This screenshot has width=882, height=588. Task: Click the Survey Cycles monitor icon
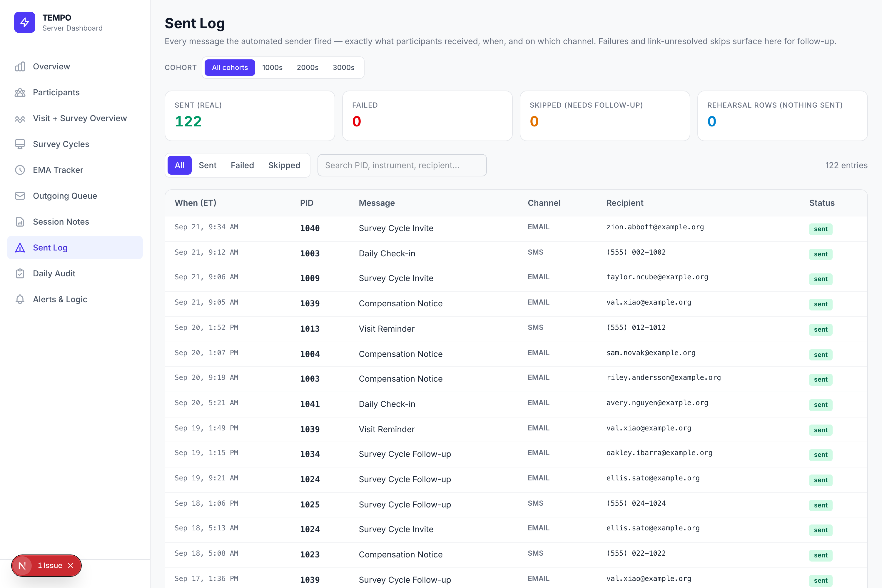(20, 144)
